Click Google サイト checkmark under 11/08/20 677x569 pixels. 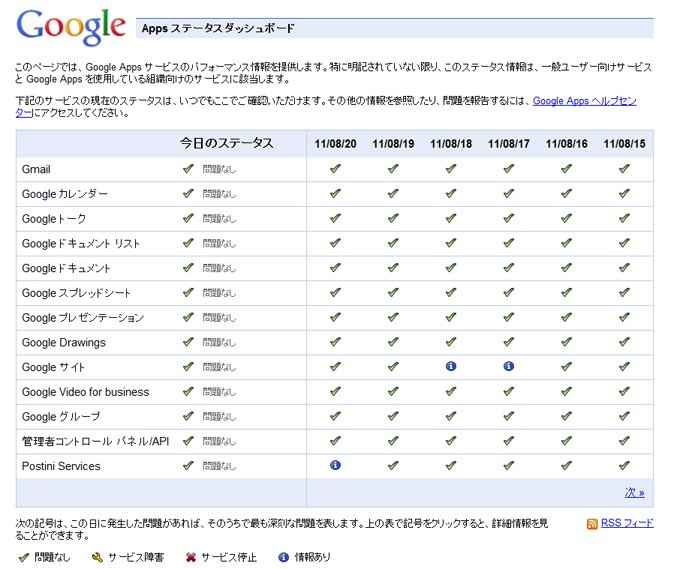coord(335,367)
